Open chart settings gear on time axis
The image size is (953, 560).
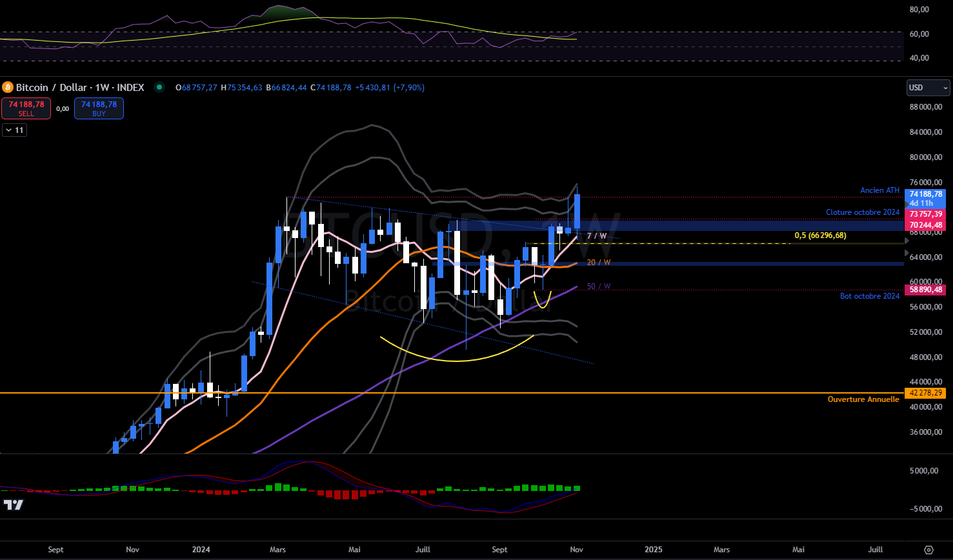coord(928,550)
